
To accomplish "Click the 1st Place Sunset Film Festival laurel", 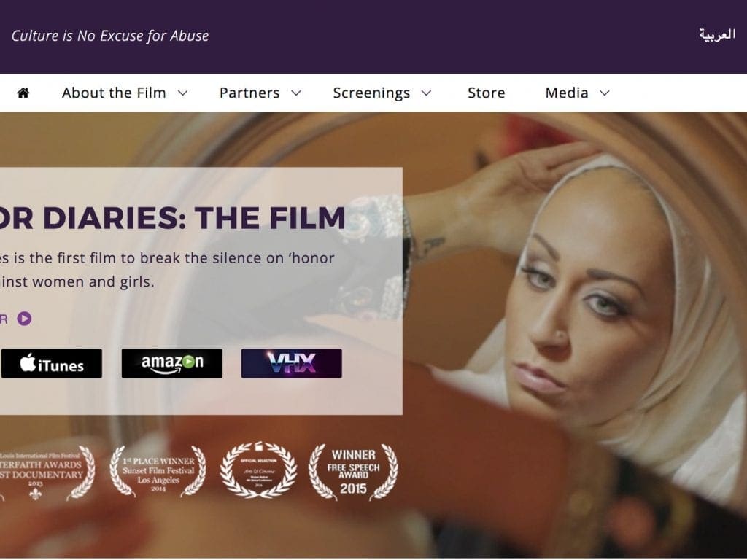I will (x=158, y=472).
